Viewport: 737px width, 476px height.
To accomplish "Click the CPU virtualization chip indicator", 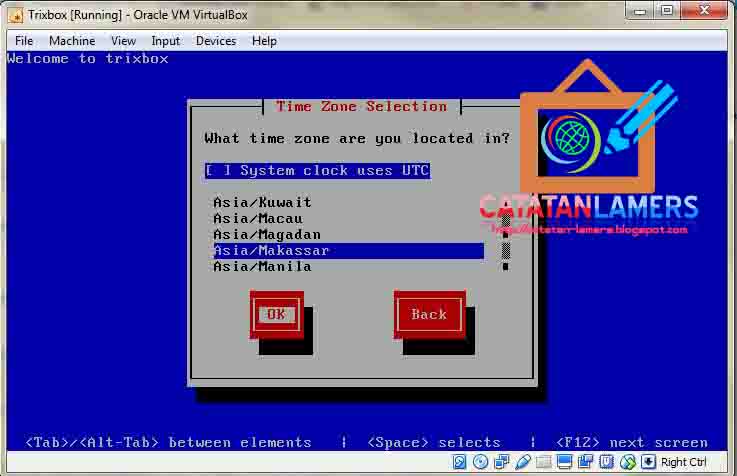I will tap(606, 462).
